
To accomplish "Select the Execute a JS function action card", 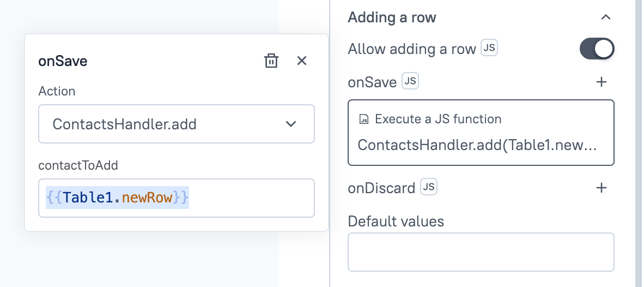I will tap(481, 132).
